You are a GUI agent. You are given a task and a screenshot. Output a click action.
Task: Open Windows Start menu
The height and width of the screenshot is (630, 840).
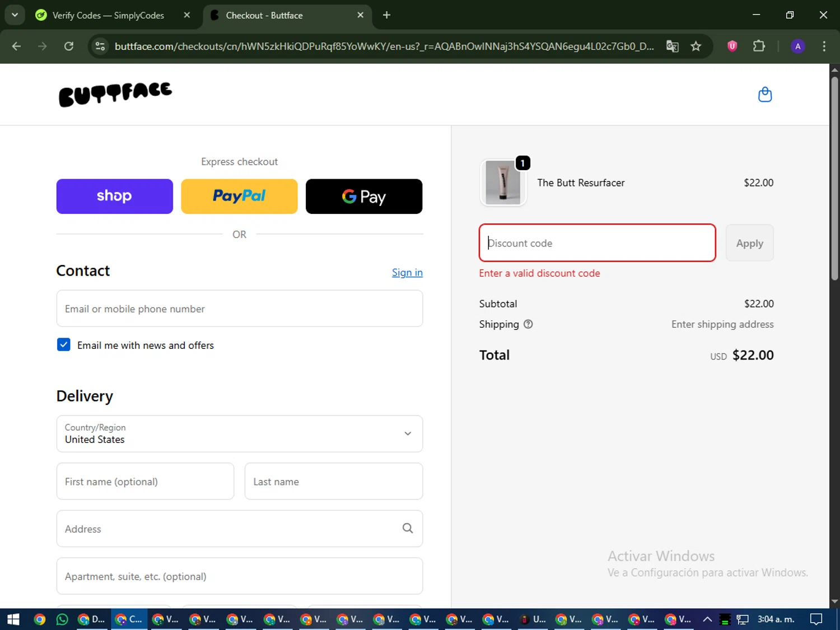(x=13, y=619)
